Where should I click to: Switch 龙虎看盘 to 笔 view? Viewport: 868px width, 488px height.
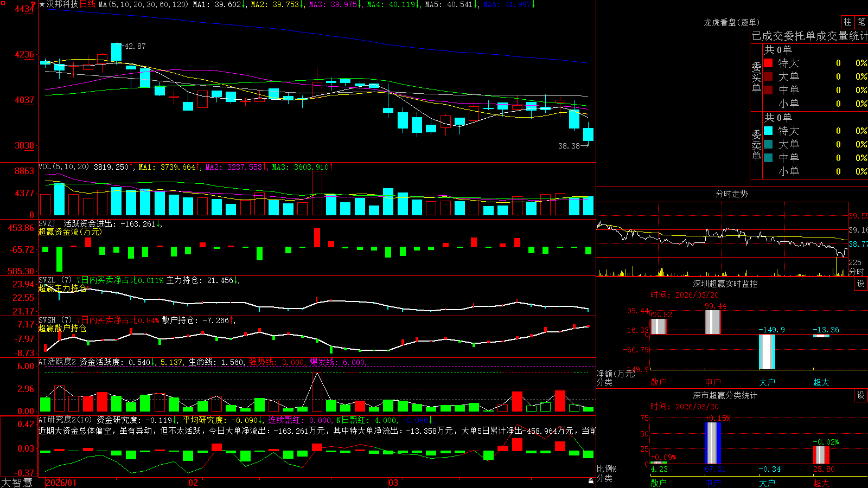coord(861,22)
